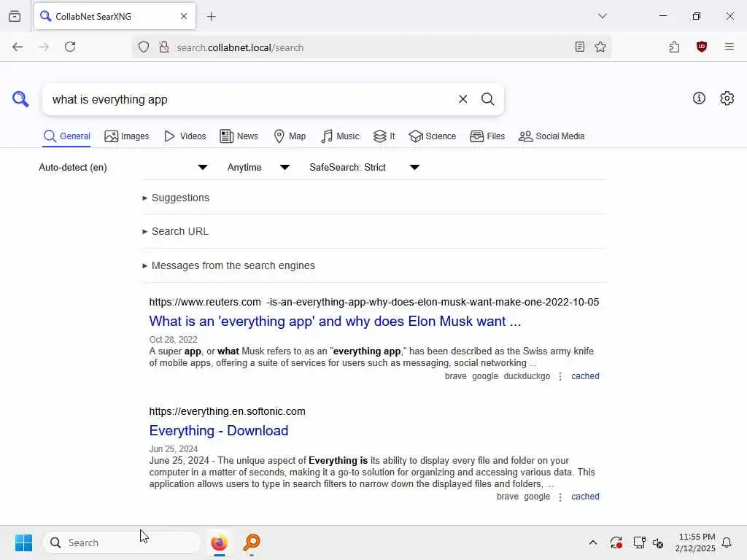
Task: Switch to the Science tab
Action: point(432,136)
